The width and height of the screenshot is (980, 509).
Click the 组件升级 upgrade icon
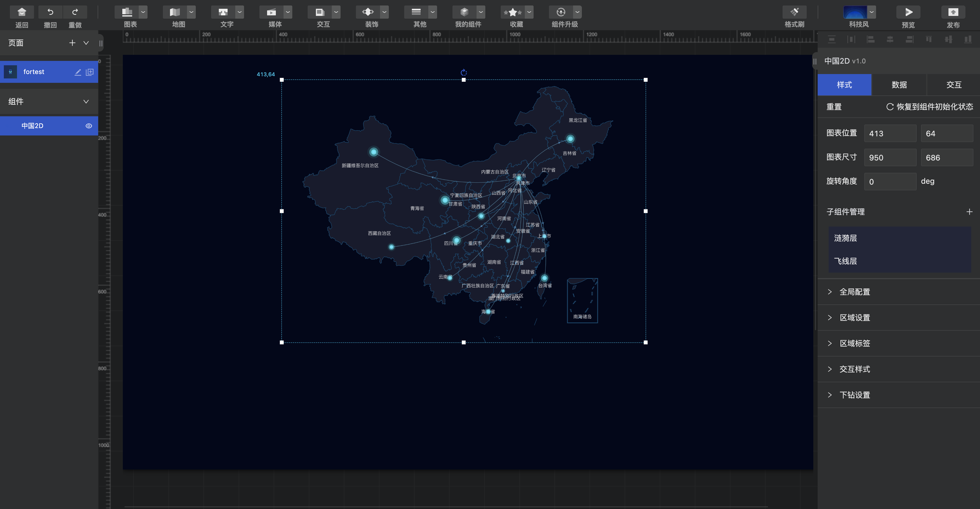pos(561,12)
